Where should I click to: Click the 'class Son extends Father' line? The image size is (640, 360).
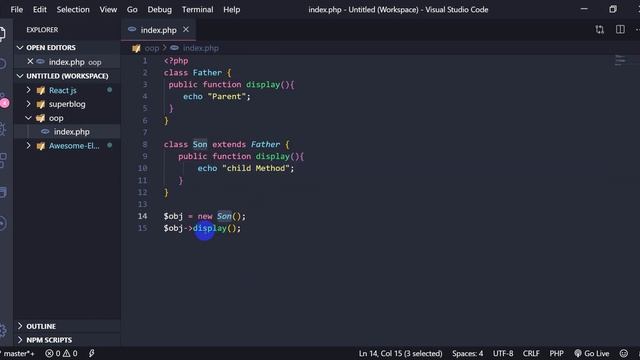click(x=227, y=144)
